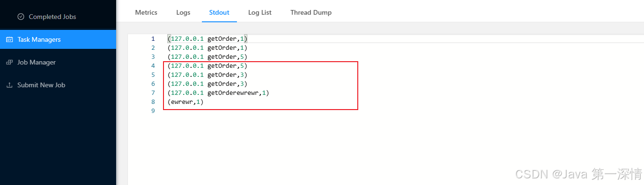644x185 pixels.
Task: Click the line 2 stdout entry
Action: (x=207, y=47)
